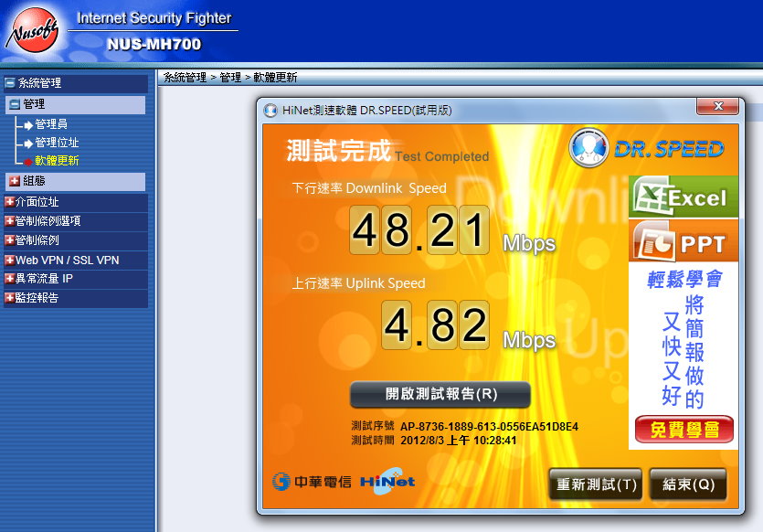
Task: Click the 上行速率 Uplink Speed label
Action: coord(358,283)
